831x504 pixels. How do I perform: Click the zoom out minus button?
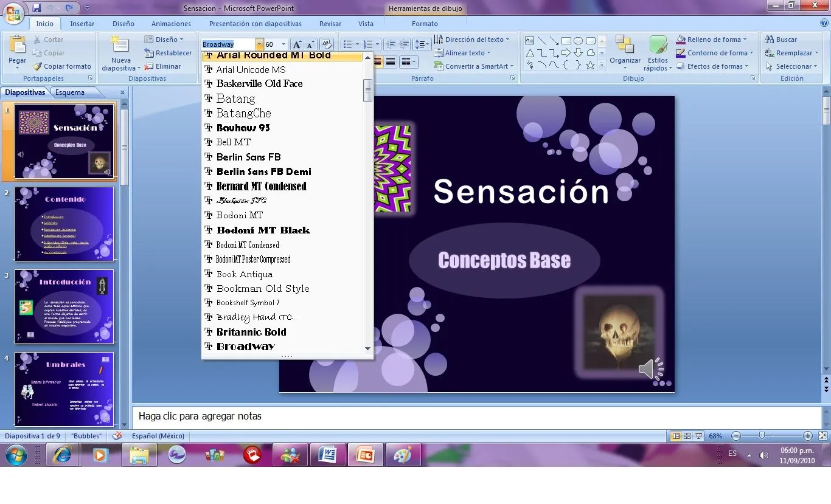[736, 436]
